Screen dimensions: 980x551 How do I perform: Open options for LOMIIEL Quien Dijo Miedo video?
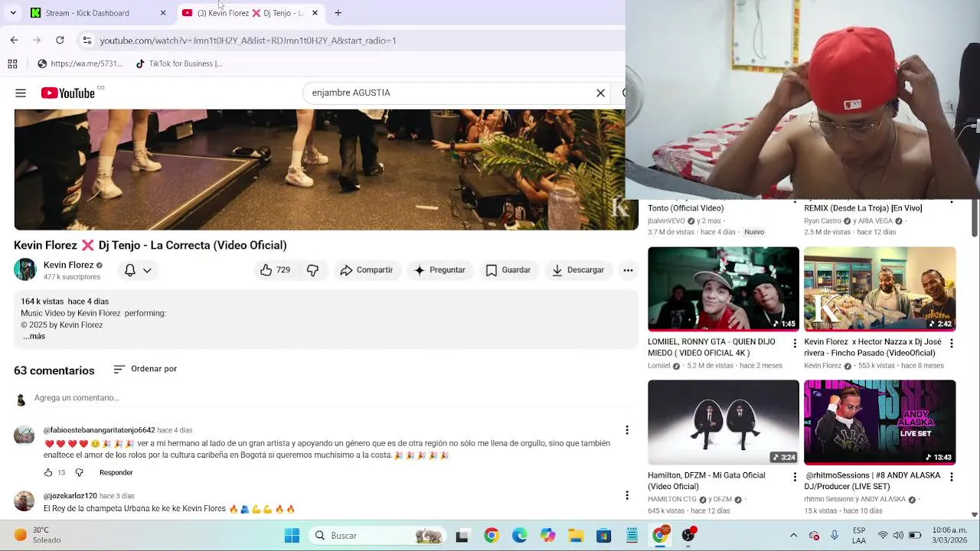pos(795,344)
